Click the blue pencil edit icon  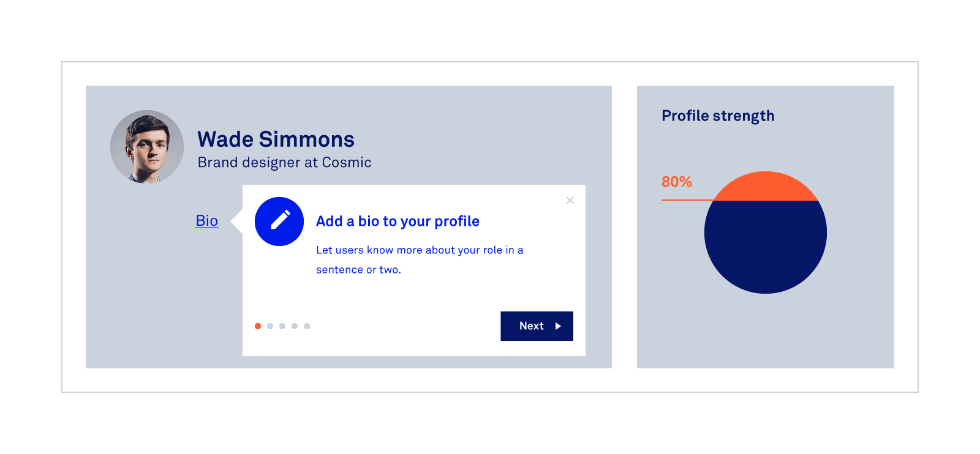(279, 221)
